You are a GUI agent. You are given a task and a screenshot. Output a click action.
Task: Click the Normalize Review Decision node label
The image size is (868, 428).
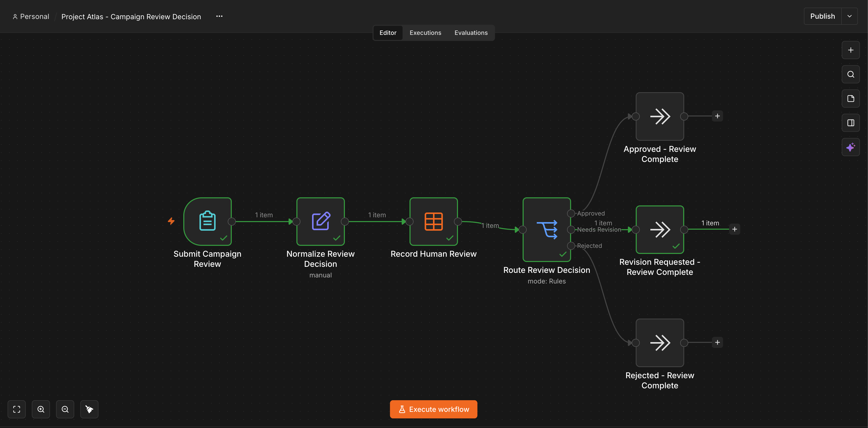point(320,259)
